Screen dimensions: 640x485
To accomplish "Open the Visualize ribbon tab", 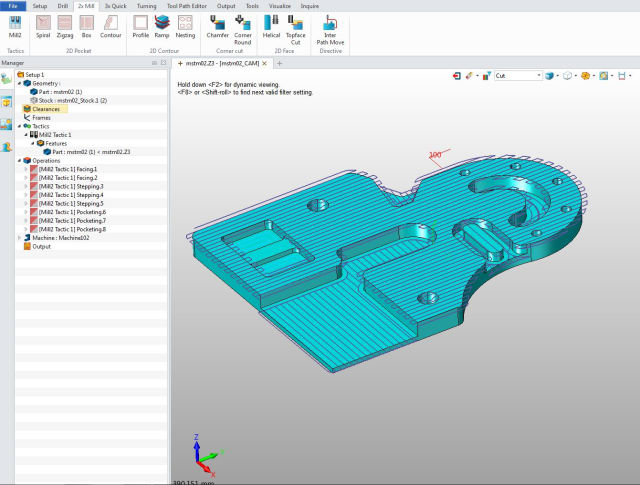I will (280, 6).
